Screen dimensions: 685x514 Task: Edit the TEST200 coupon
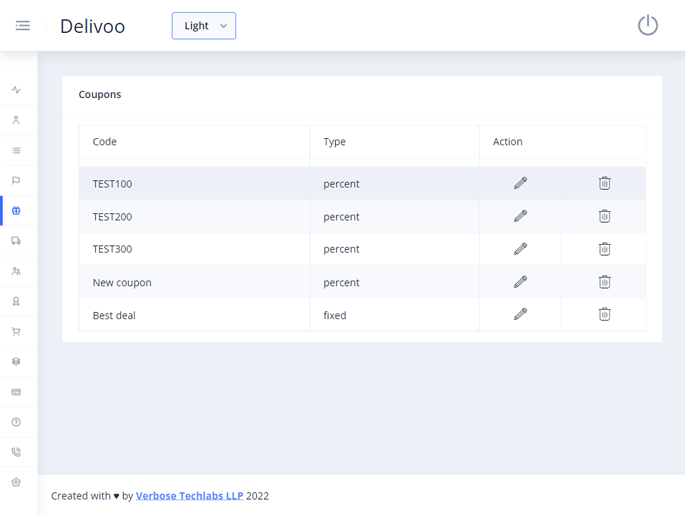tap(520, 216)
